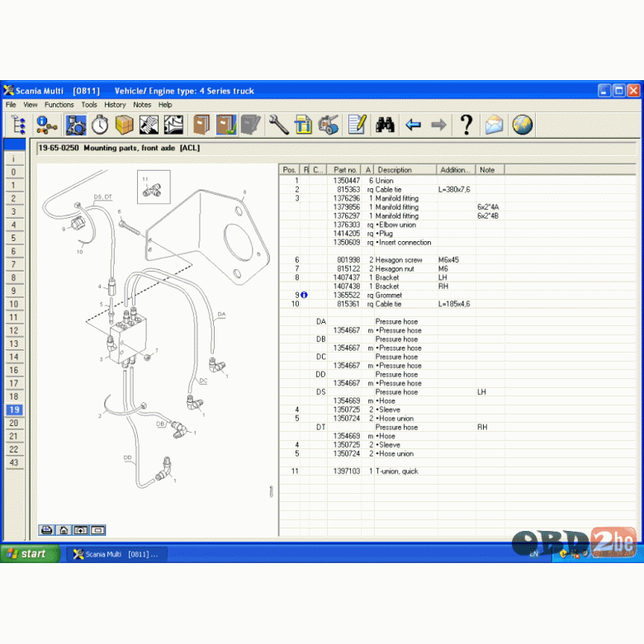Click the engine component toolbar icon
Screen dimensions: 644x644
point(329,125)
